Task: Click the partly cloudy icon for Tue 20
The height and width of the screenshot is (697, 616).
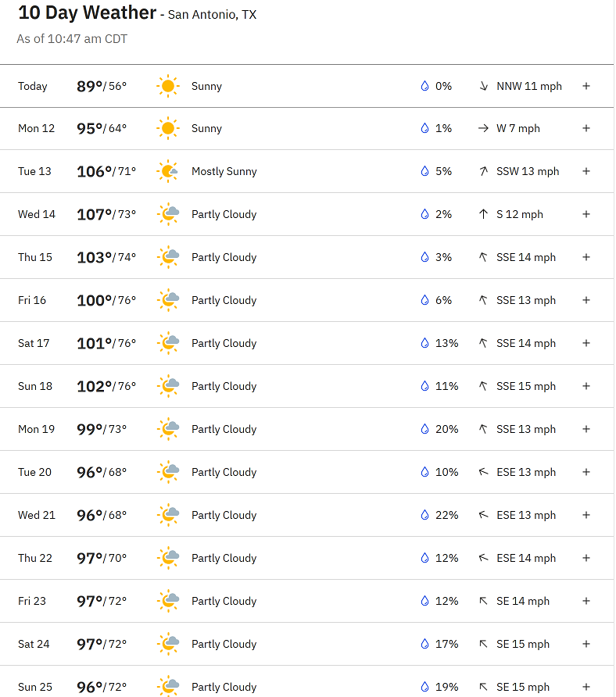Action: click(x=167, y=472)
